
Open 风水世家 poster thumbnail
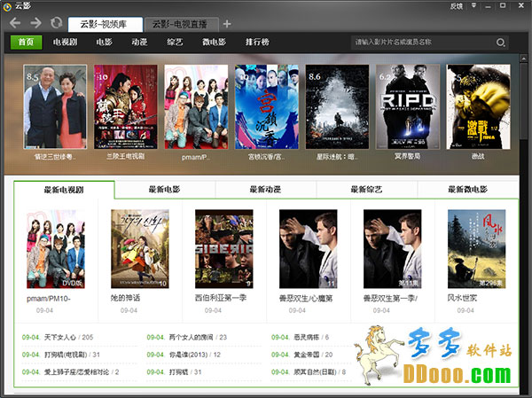click(477, 249)
